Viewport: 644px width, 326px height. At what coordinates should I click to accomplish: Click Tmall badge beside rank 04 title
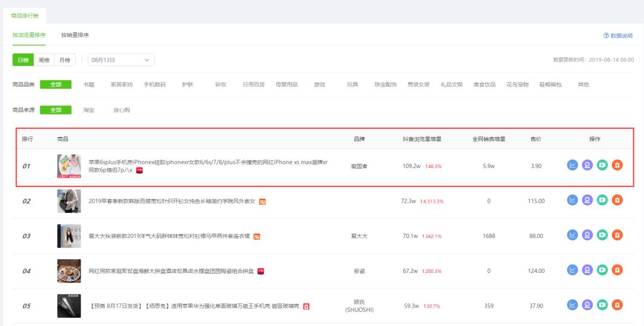(261, 271)
